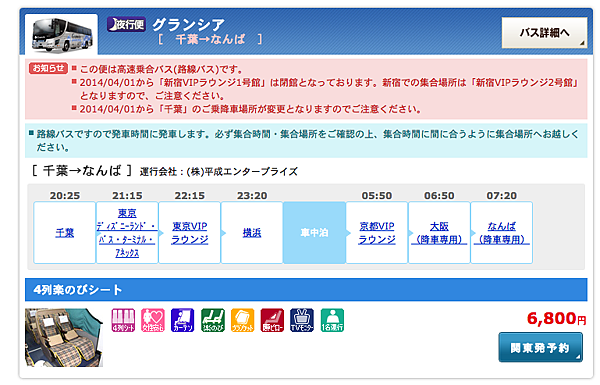The width and height of the screenshot is (600, 385).
Task: Click the notice about 千葉 boarding location change
Action: pos(251,109)
